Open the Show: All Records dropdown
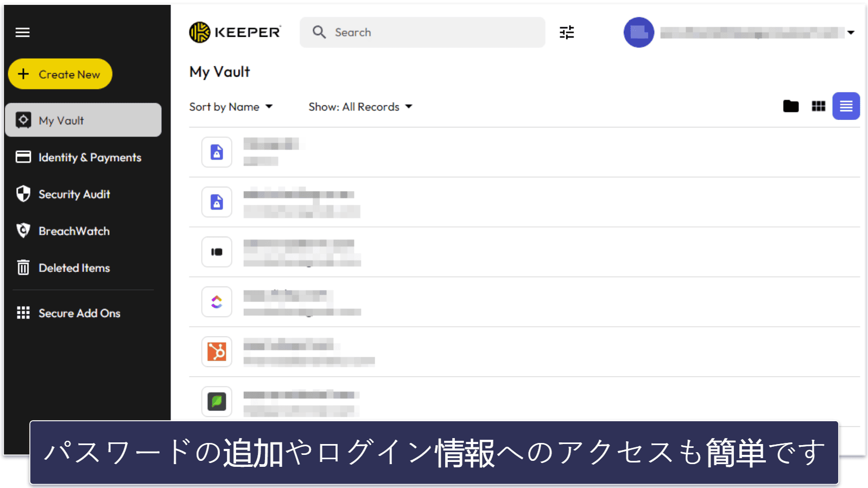Image resolution: width=868 pixels, height=488 pixels. coord(360,107)
